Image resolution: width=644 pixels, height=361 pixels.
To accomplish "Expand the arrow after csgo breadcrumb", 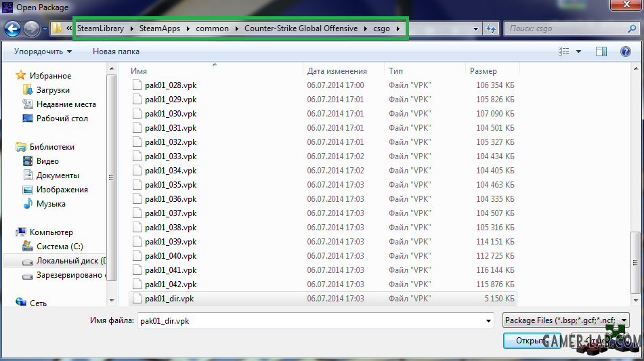I will [398, 28].
